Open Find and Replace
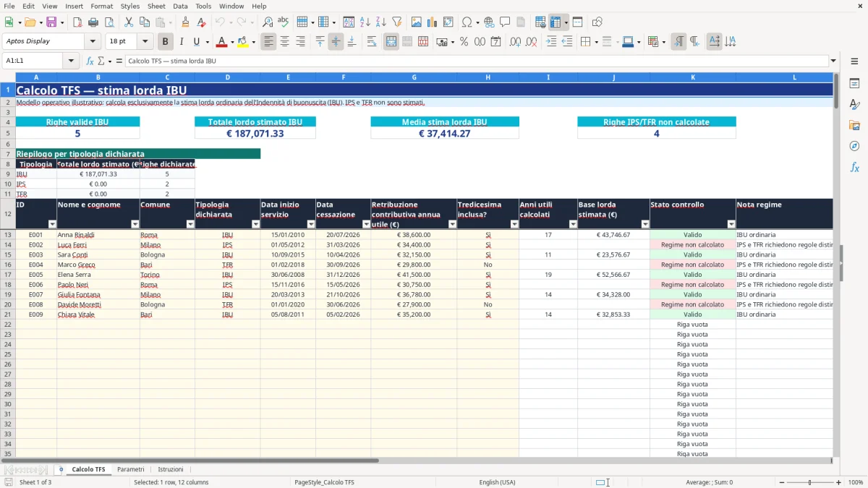 [x=268, y=22]
